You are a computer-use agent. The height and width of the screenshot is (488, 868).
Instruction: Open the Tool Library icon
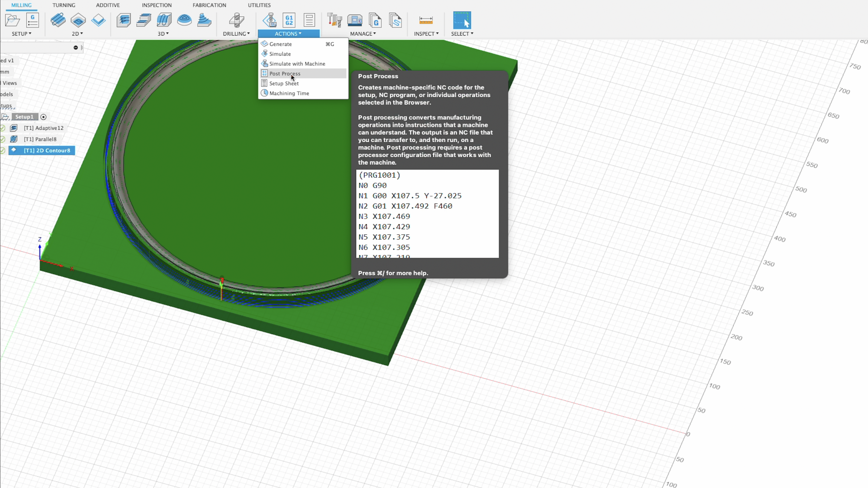(335, 20)
